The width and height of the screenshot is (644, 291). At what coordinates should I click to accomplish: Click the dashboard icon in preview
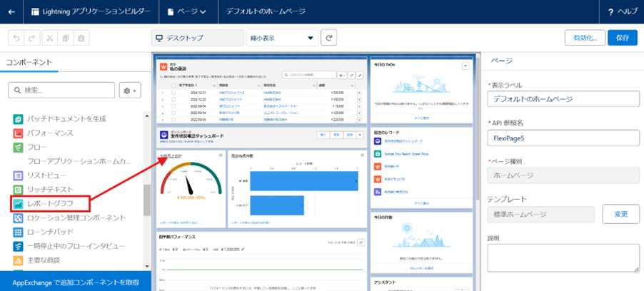(x=163, y=135)
